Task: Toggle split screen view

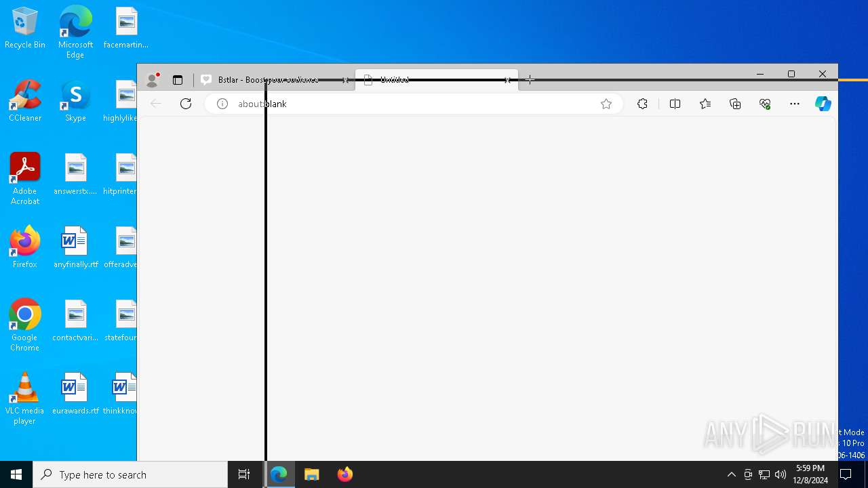Action: coord(675,104)
